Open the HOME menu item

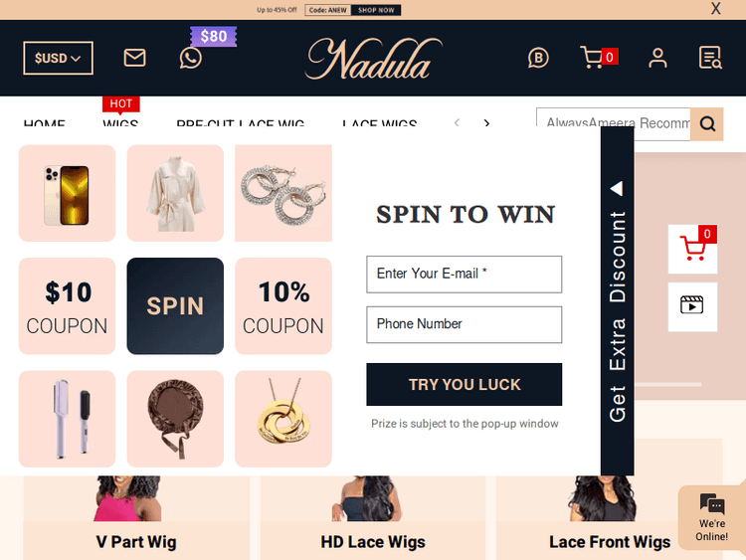click(44, 123)
